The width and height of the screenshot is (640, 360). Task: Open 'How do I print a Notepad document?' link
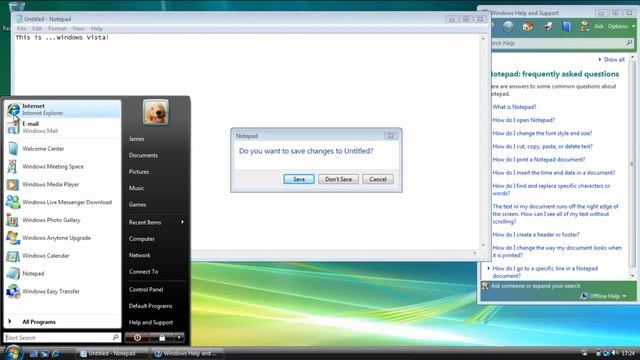click(x=538, y=159)
